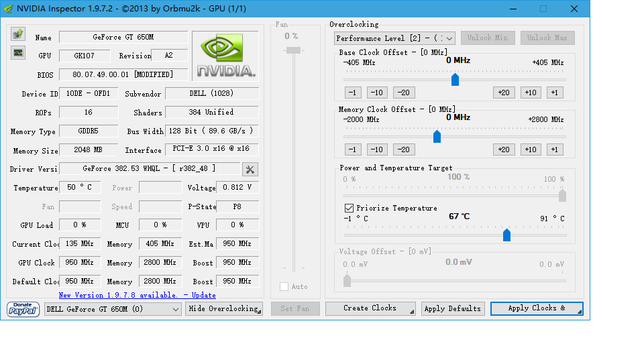Click Memory Clock Offset +20 button

[x=504, y=149]
